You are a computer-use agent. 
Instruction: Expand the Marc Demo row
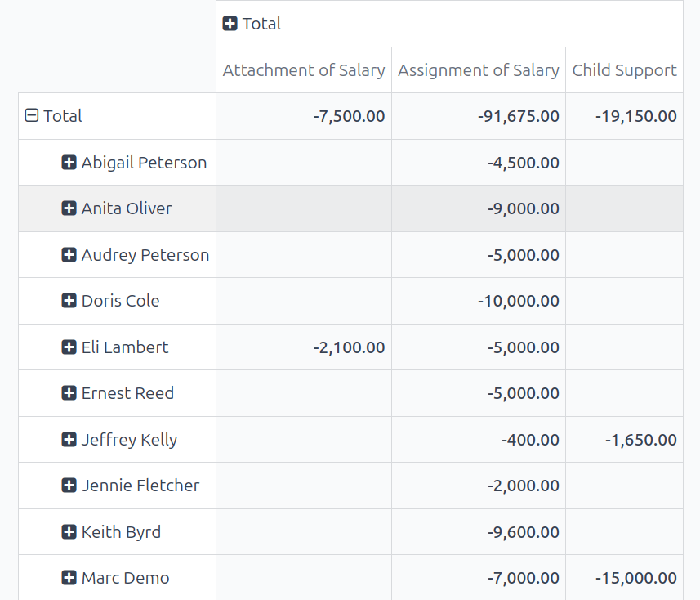pos(69,577)
